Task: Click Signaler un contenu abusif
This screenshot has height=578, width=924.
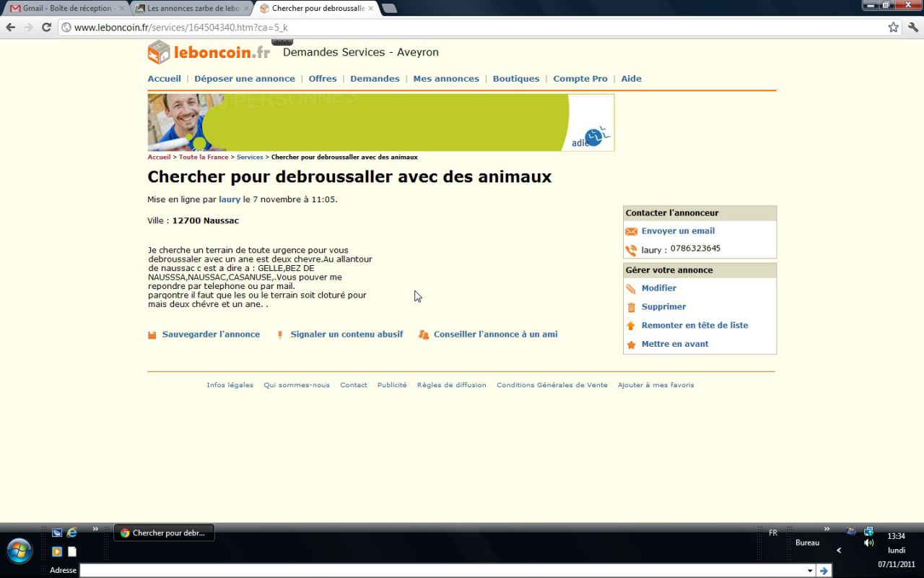Action: tap(346, 335)
